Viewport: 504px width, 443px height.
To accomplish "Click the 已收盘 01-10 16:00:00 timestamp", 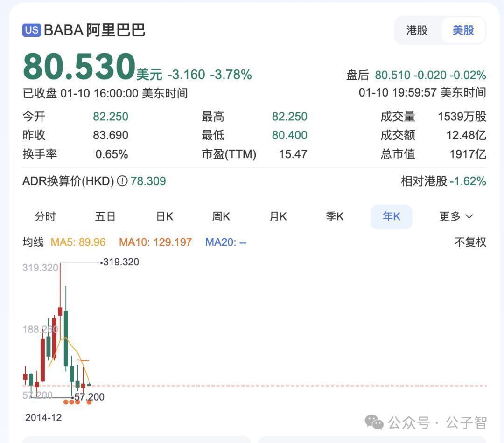I will [105, 93].
